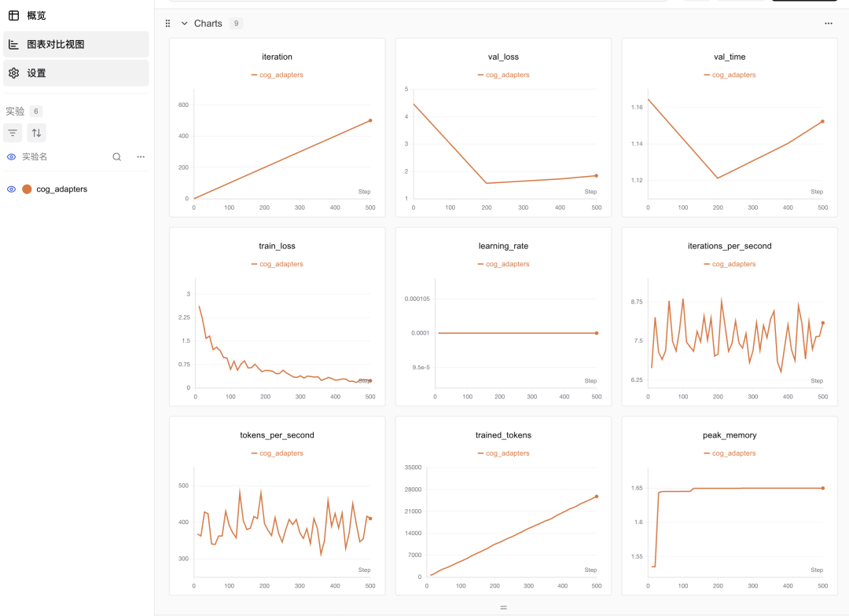Toggle cog_adapters legend in val_loss chart

click(x=503, y=75)
